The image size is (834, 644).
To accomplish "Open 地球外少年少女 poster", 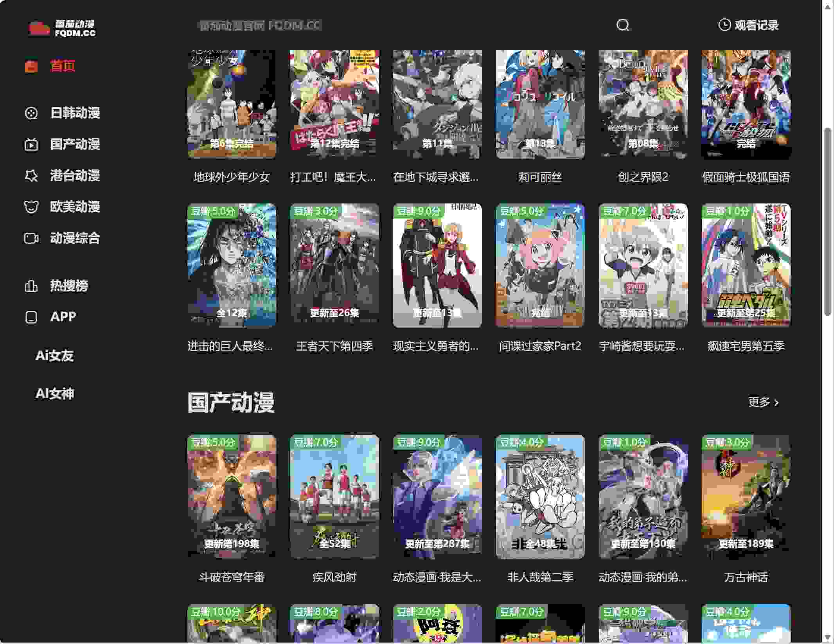I will coord(232,104).
